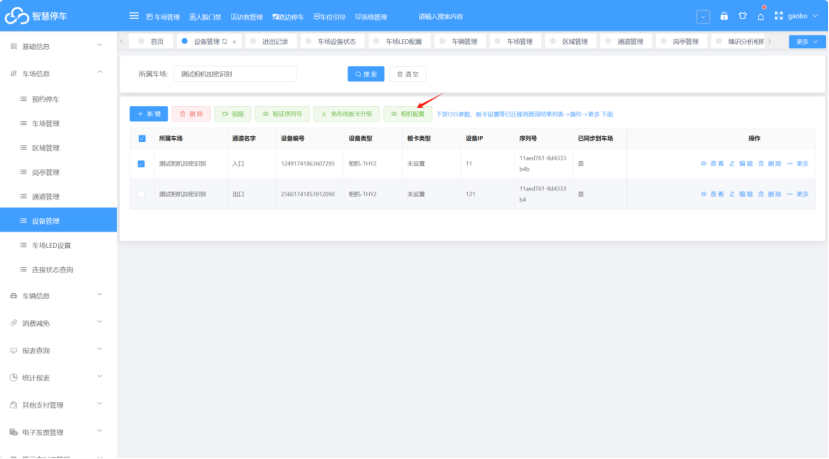Viewport: 829px width, 459px height.
Task: Click the 相机配置 button
Action: pyautogui.click(x=408, y=114)
